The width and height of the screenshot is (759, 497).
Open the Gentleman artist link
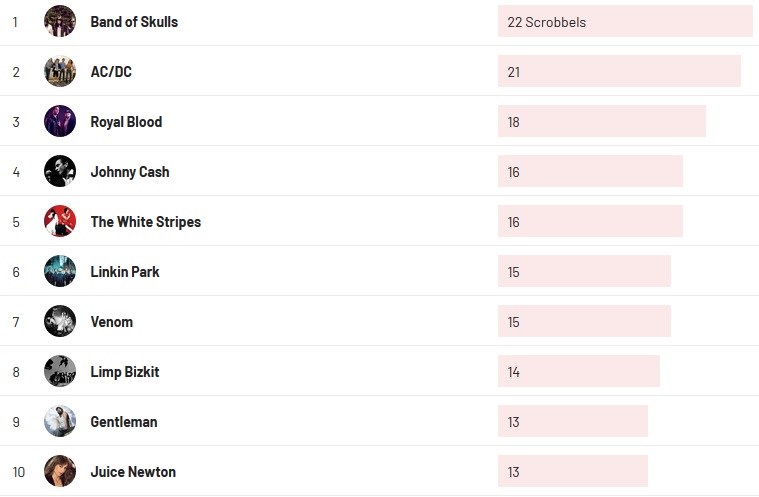coord(124,422)
